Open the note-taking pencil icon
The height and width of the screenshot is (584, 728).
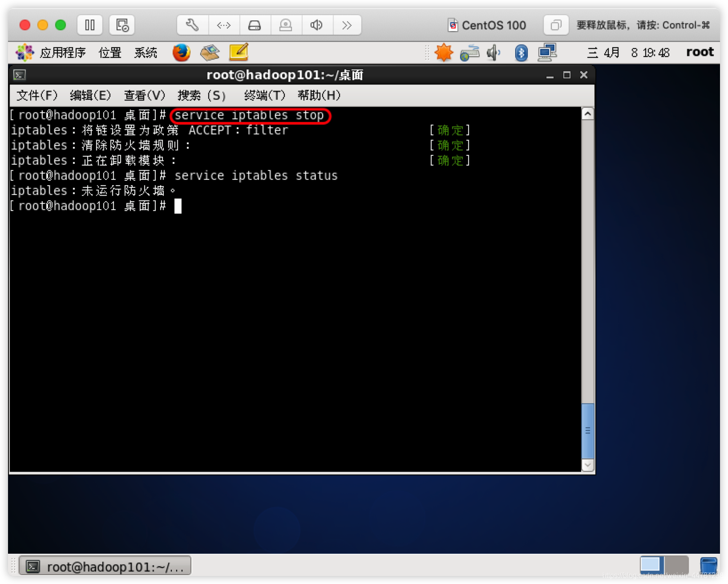pos(239,53)
